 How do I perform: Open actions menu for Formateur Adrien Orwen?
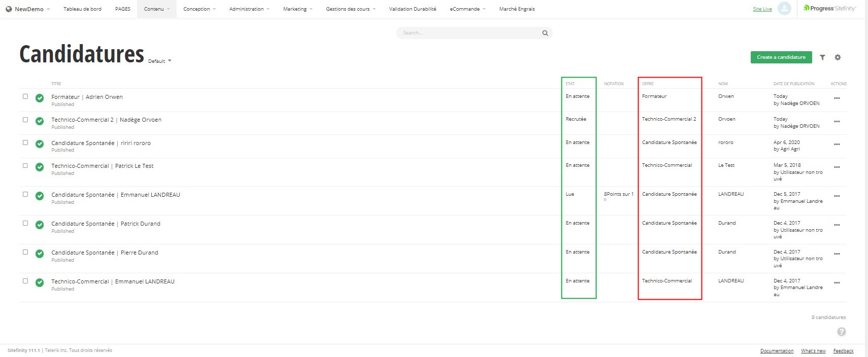click(x=837, y=98)
